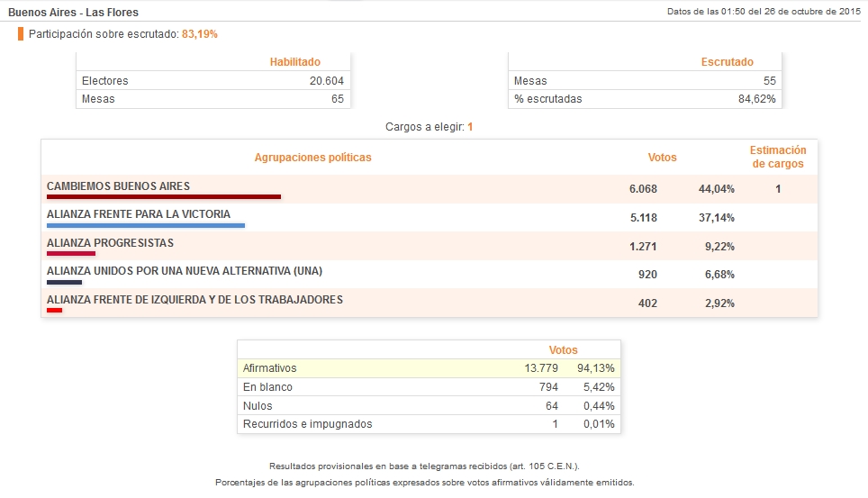The height and width of the screenshot is (498, 868).
Task: Click the 'Escrutado' column header
Action: 727,62
